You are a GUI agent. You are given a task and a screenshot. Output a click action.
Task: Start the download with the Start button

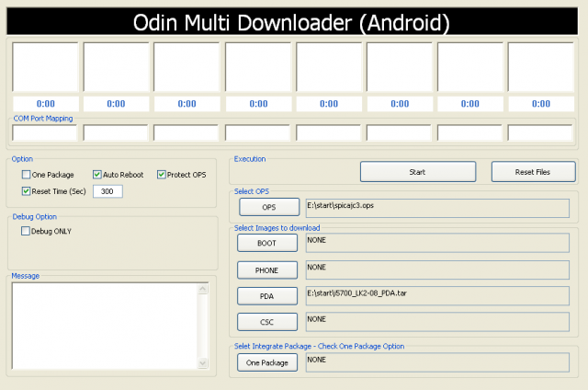[x=418, y=172]
